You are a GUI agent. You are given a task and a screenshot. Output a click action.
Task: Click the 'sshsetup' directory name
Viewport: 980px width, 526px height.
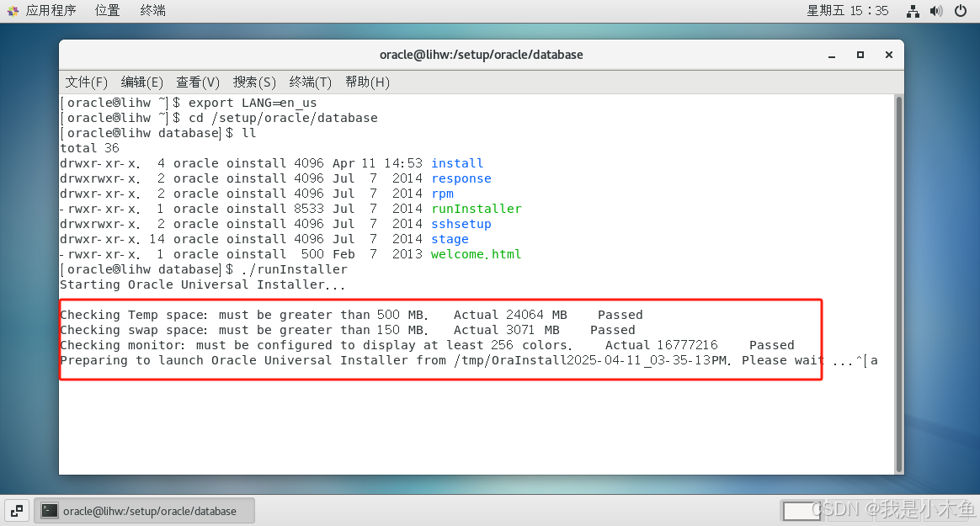[461, 224]
